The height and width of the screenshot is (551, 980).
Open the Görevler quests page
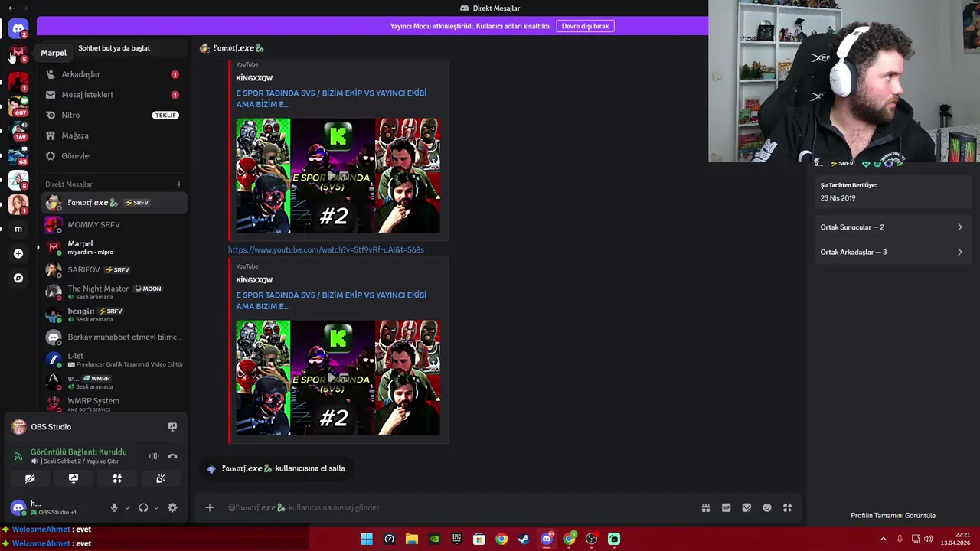pos(113,156)
